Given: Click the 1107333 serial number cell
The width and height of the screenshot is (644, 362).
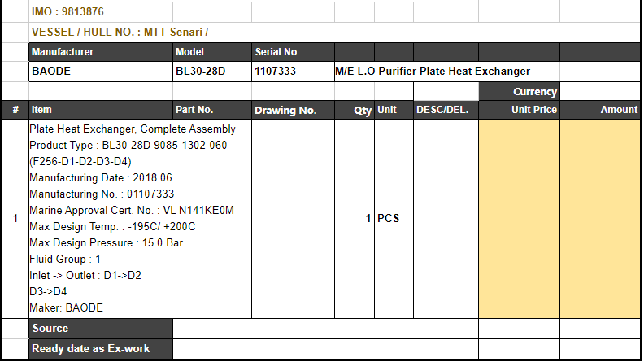Looking at the screenshot, I should pyautogui.click(x=293, y=72).
